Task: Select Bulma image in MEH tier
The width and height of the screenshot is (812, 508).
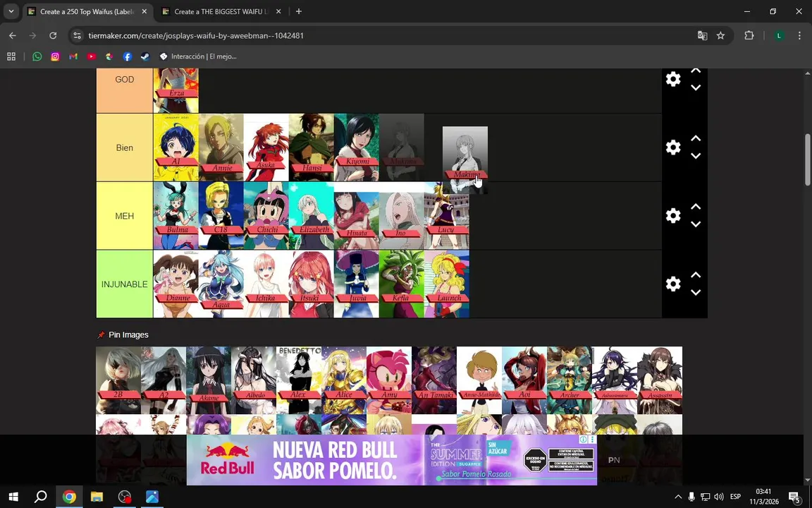Action: click(176, 216)
